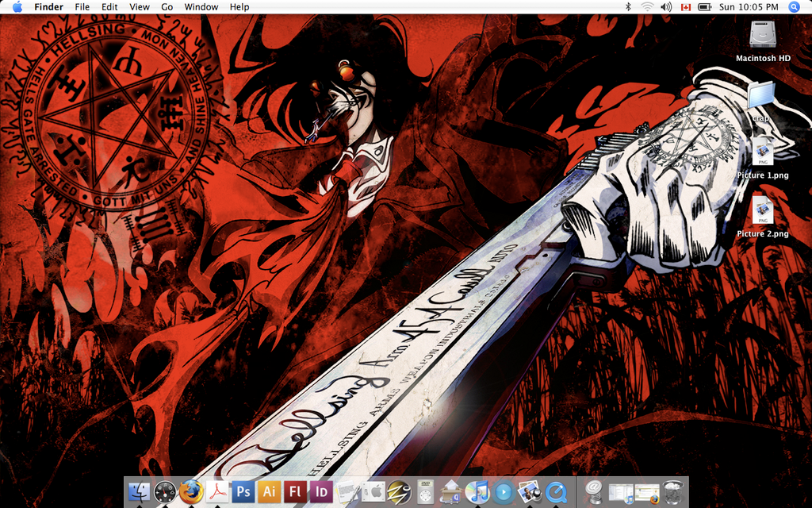
Task: Open the Go menu
Action: (167, 7)
